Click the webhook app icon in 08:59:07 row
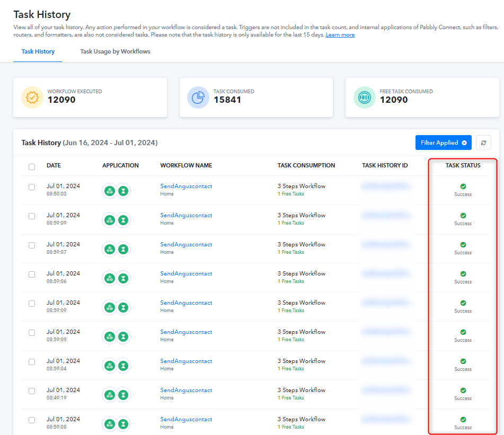This screenshot has height=435, width=504. point(110,250)
